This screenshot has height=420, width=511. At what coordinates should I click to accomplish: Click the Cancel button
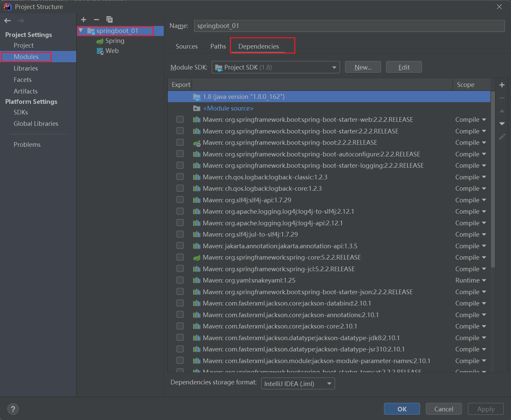[444, 409]
